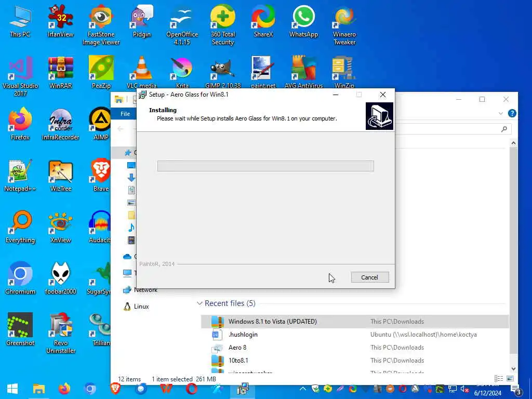This screenshot has height=399, width=532.
Task: Click Explorer scrollbar up arrow
Action: (513, 143)
